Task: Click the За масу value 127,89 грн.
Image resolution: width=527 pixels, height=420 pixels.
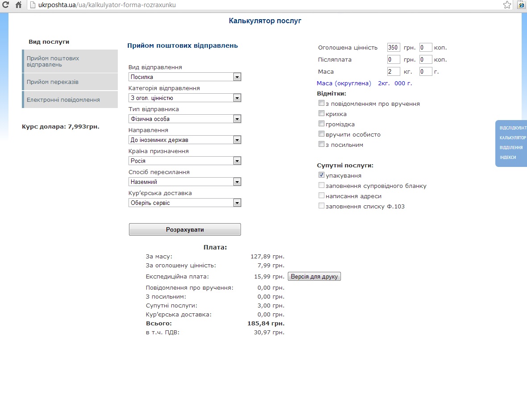Action: 267,257
